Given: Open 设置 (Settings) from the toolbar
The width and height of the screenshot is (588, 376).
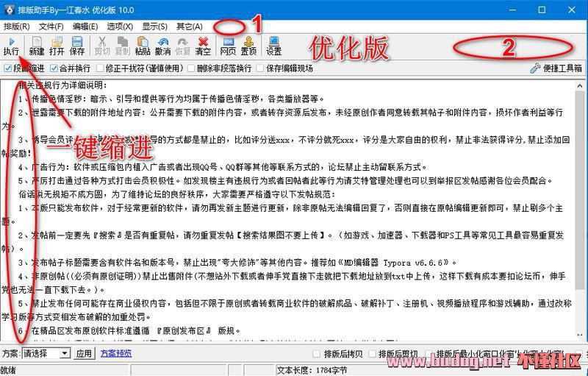Looking at the screenshot, I should pyautogui.click(x=273, y=46).
